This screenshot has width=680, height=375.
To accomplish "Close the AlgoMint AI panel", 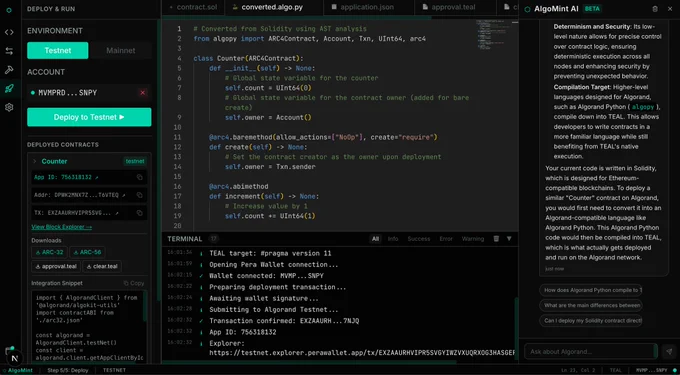I will (x=670, y=9).
